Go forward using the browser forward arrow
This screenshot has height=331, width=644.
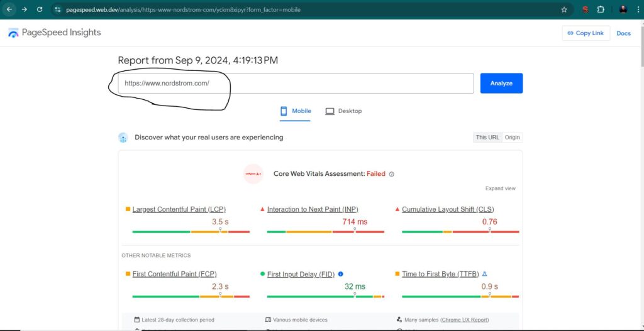[x=25, y=9]
